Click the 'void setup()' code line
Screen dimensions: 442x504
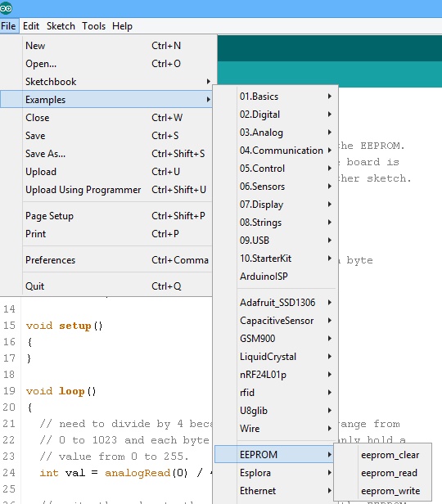pos(65,326)
